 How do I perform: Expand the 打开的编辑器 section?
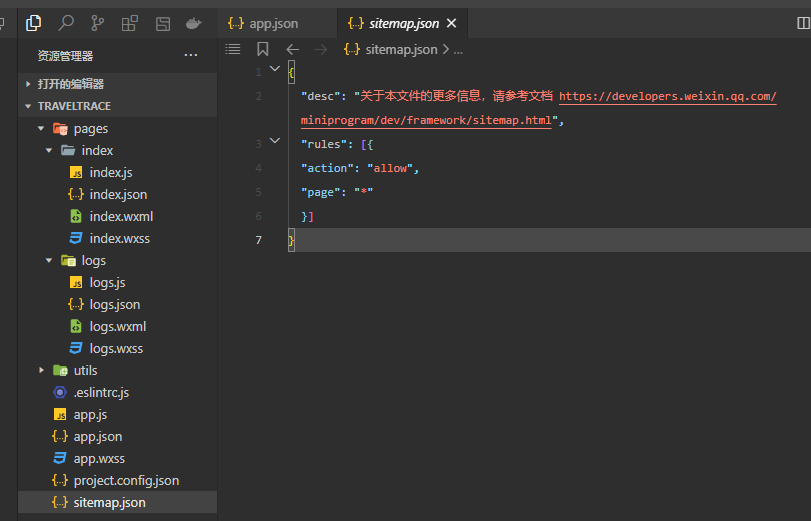(x=117, y=84)
